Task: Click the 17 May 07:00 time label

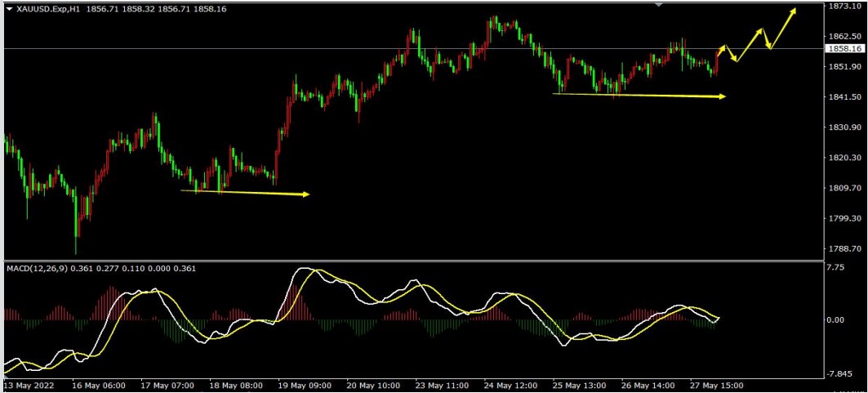Action: (x=167, y=386)
